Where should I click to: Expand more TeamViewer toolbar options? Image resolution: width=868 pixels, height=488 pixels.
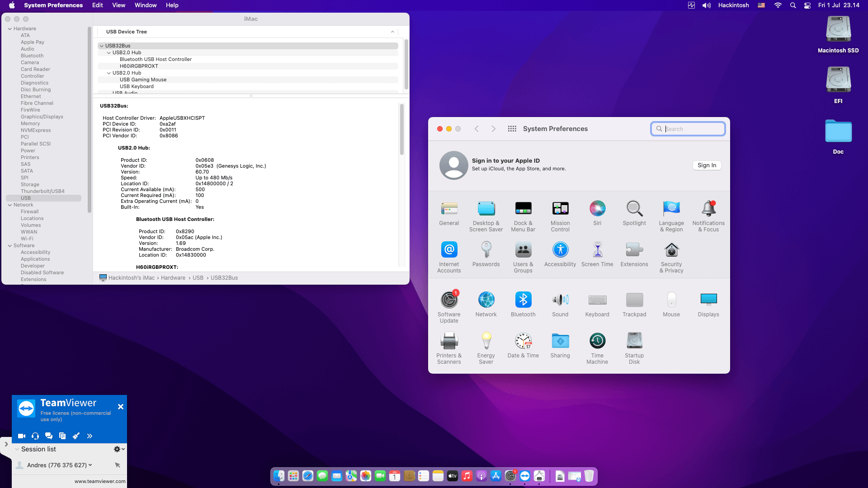tap(90, 436)
